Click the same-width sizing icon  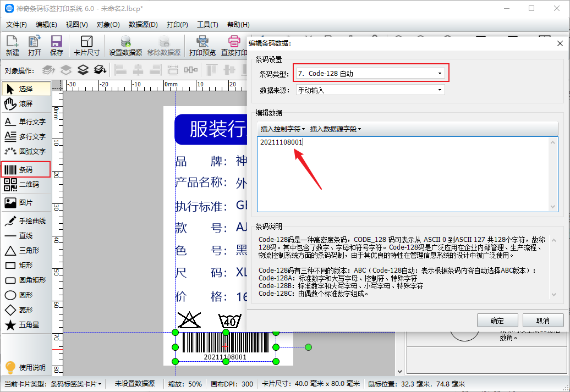click(x=173, y=70)
